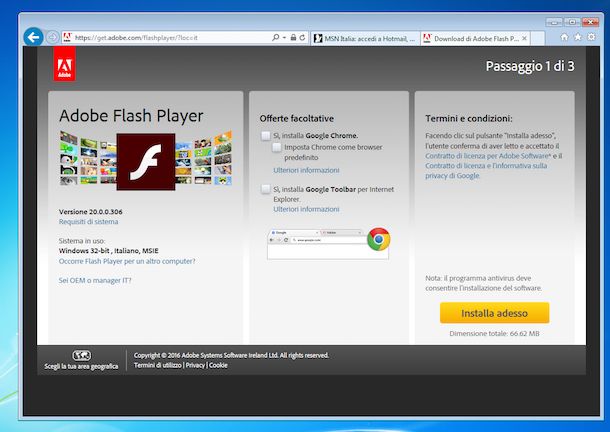Click the forward navigation arrow
The height and width of the screenshot is (432, 610).
point(52,37)
